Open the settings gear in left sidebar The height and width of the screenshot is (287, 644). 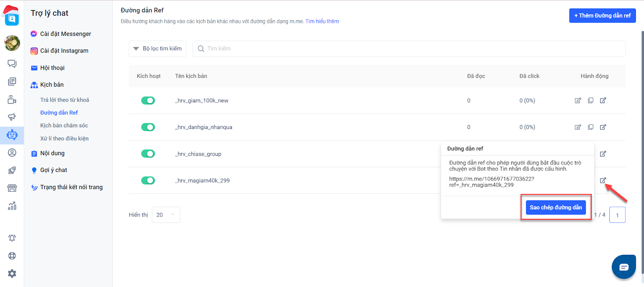(12, 274)
